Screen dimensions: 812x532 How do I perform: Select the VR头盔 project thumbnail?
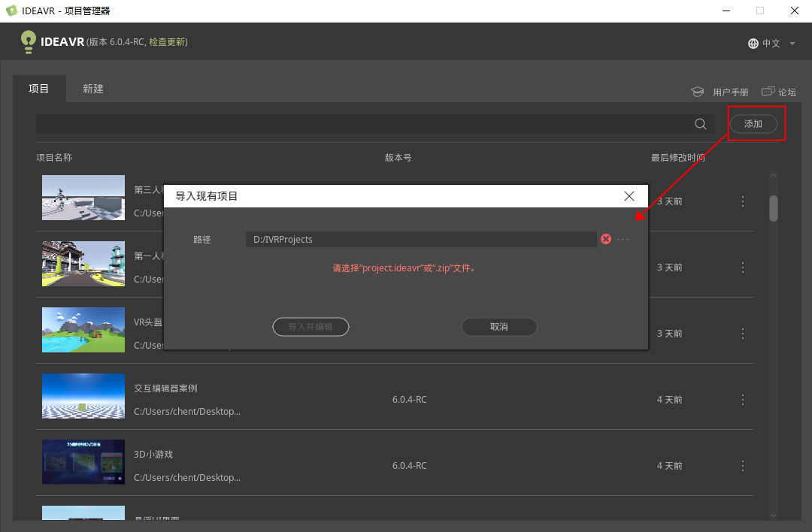click(x=83, y=330)
